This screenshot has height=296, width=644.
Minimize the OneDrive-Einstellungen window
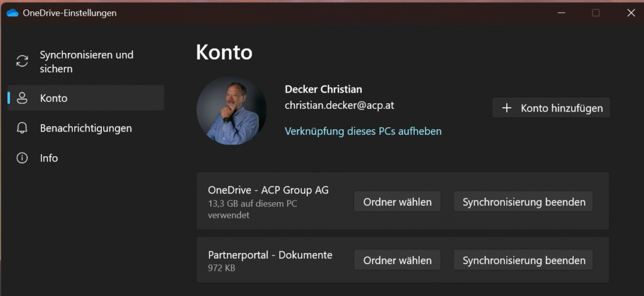(x=560, y=13)
